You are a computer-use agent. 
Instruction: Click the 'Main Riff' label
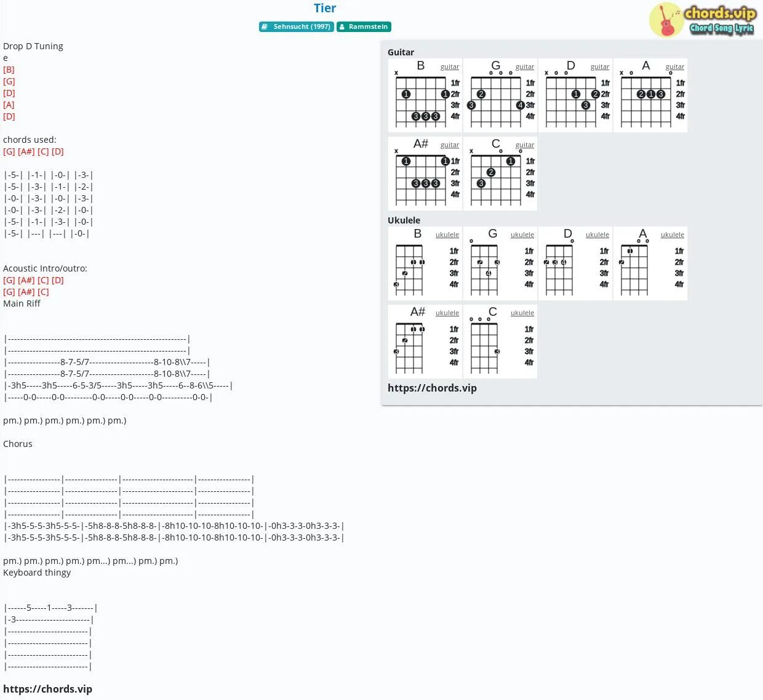pos(22,304)
